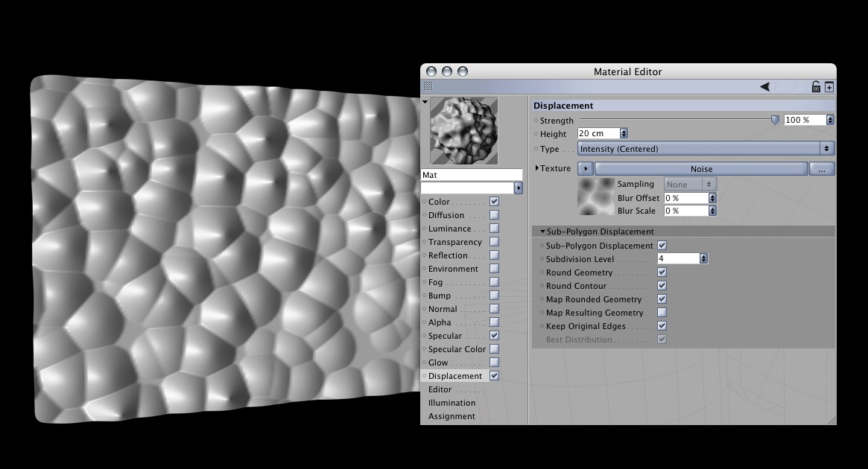This screenshot has height=469, width=868.
Task: Enable the Alpha channel checkbox
Action: pyautogui.click(x=494, y=322)
